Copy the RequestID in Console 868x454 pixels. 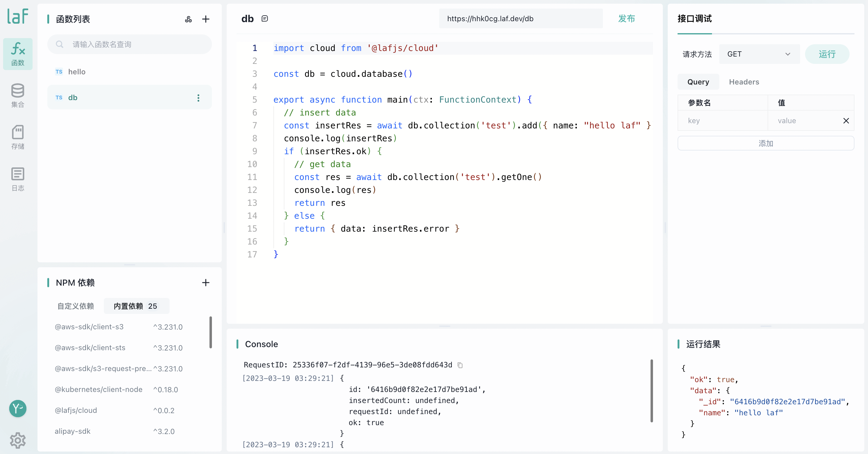pos(460,365)
